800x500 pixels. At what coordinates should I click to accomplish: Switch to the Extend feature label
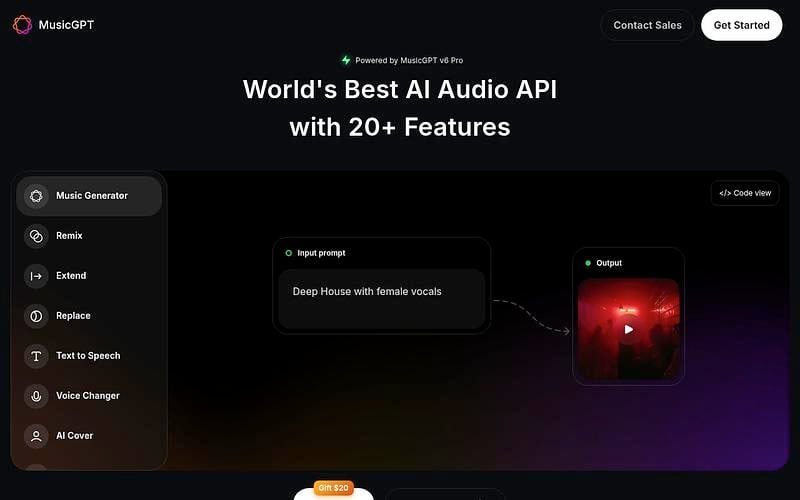pyautogui.click(x=71, y=276)
